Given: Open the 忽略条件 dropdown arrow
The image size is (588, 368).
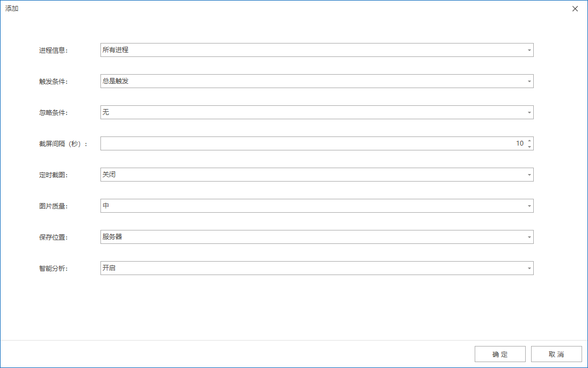Looking at the screenshot, I should 529,113.
